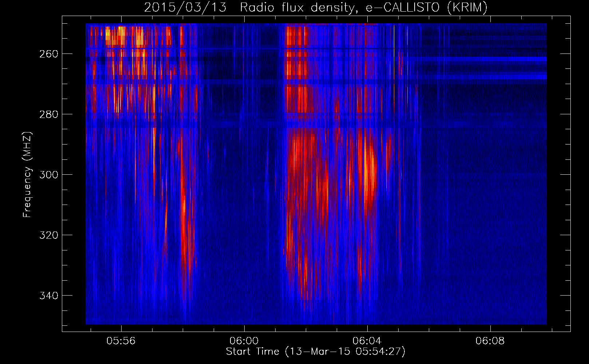Click the Start Time axis caption

point(316,352)
